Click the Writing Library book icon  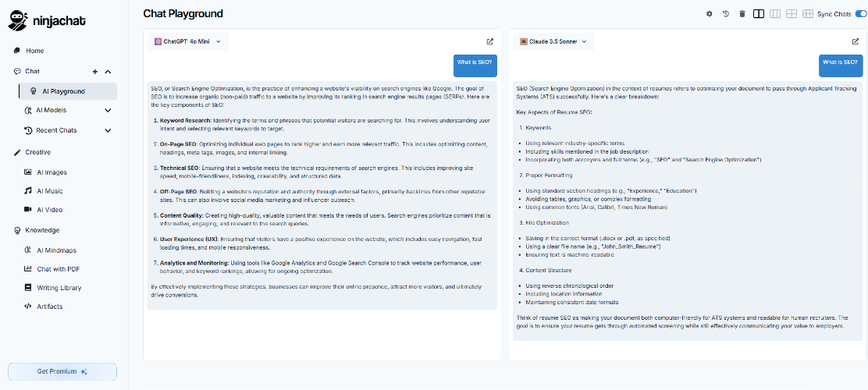coord(28,288)
